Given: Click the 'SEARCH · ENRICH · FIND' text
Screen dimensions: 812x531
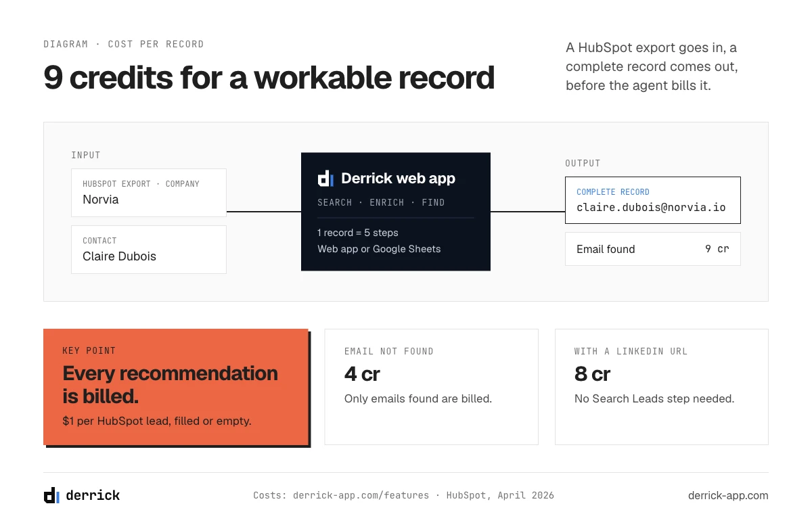Looking at the screenshot, I should tap(381, 202).
